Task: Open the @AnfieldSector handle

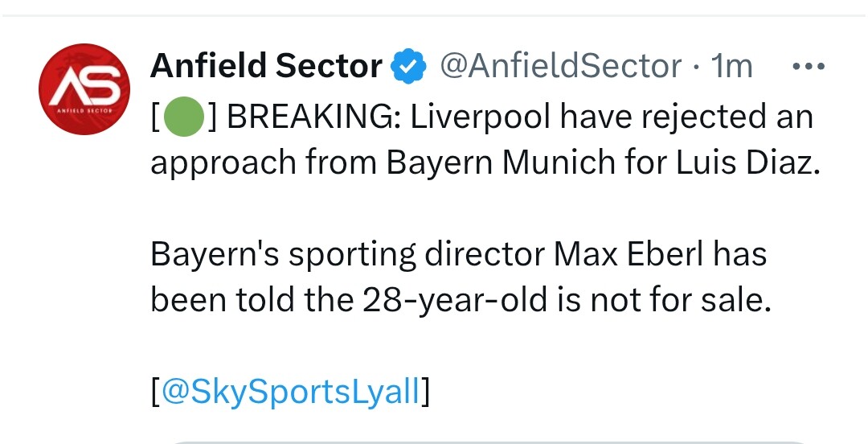Action: pyautogui.click(x=560, y=67)
